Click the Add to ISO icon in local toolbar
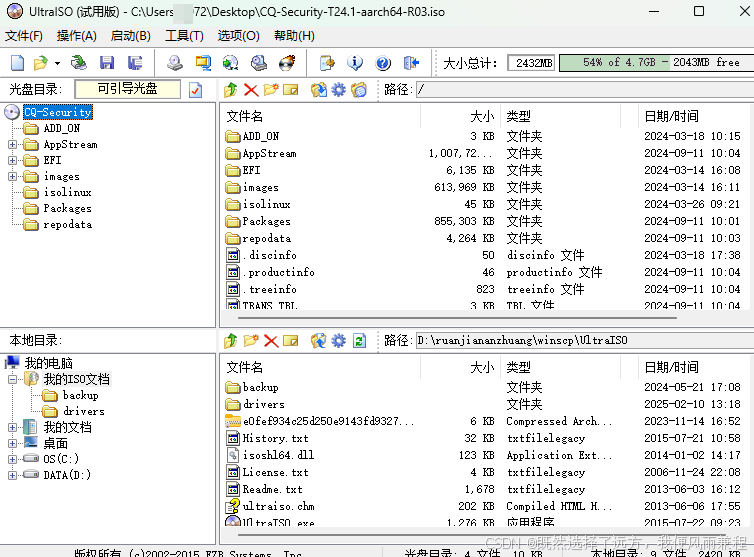This screenshot has height=557, width=754. tap(318, 341)
